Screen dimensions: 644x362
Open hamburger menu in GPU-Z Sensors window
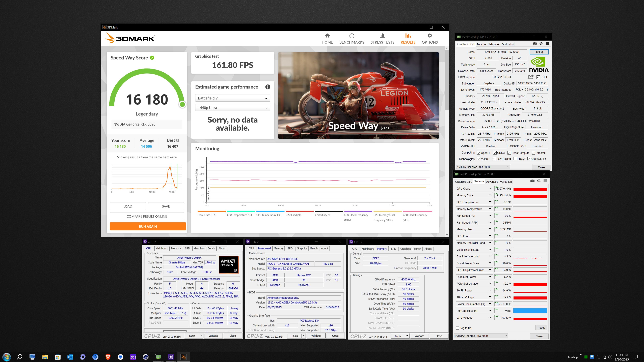(x=545, y=181)
